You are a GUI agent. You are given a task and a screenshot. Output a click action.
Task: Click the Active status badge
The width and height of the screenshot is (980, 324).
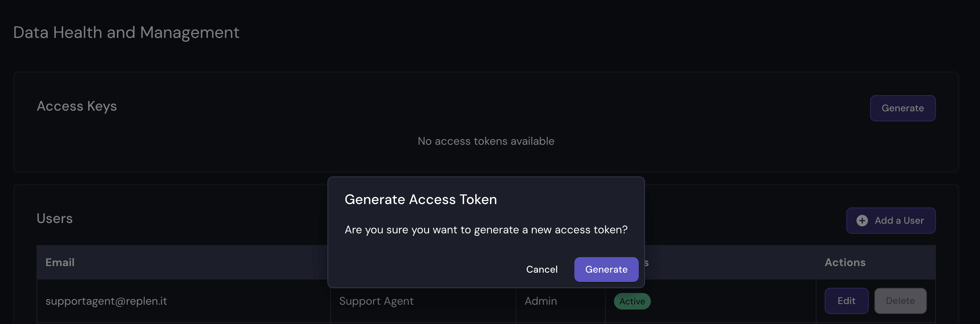632,301
